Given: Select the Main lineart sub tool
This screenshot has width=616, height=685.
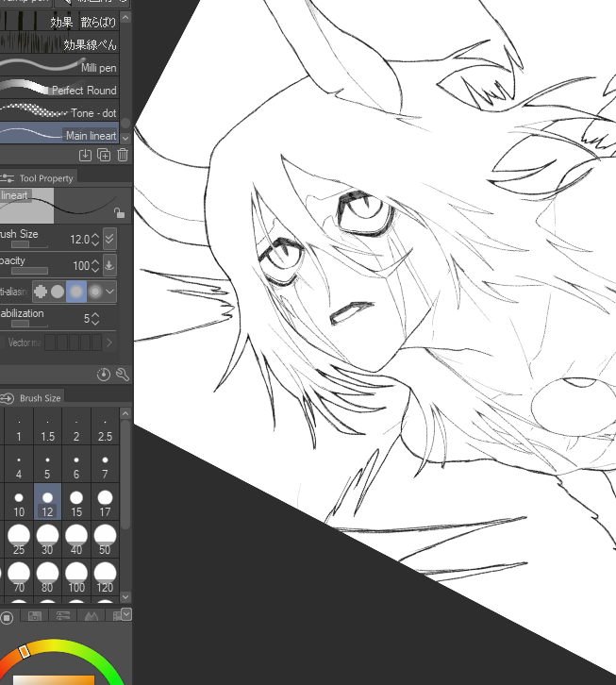Looking at the screenshot, I should coord(59,134).
